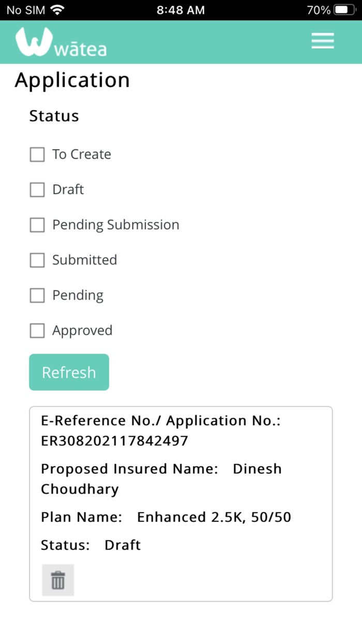Check the Approved status checkbox

coord(37,330)
